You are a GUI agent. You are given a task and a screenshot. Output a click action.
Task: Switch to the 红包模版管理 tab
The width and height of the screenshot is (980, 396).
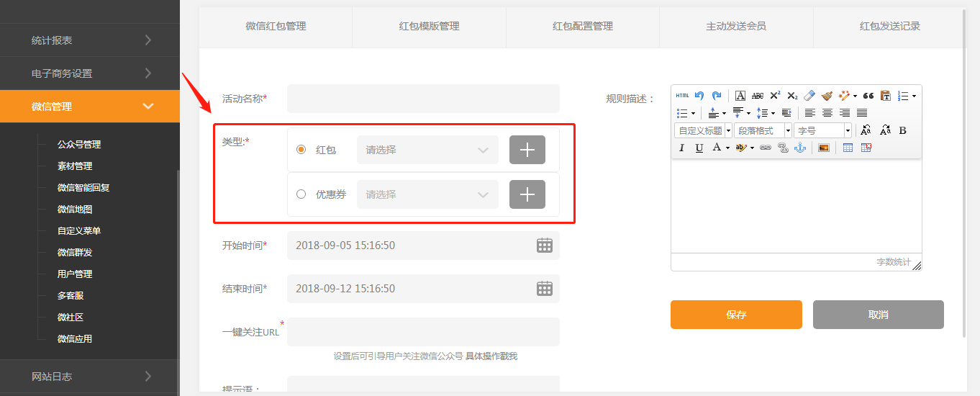tap(429, 26)
